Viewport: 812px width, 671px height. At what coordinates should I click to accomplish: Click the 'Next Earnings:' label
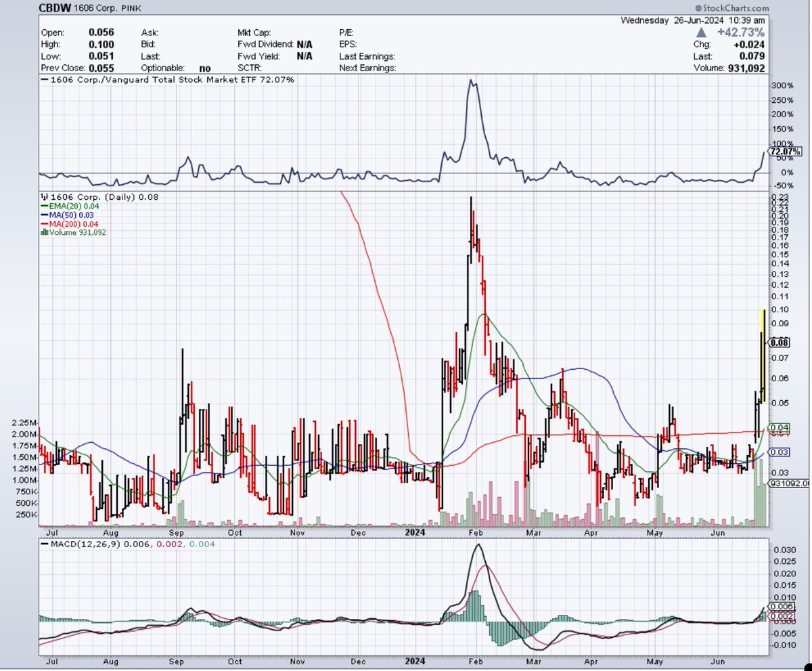(x=367, y=68)
